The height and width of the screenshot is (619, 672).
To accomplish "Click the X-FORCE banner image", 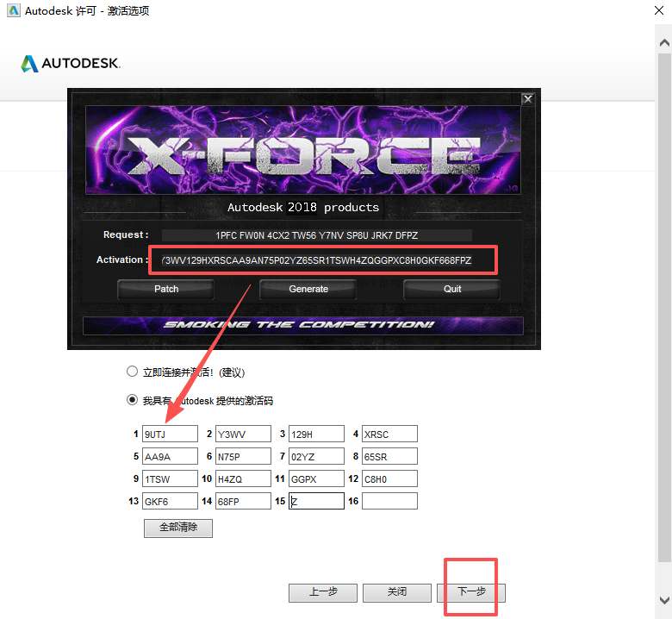I will tap(303, 150).
